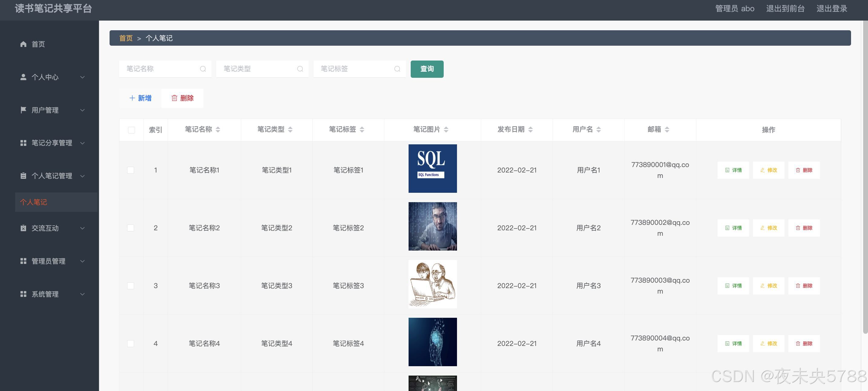868x391 pixels.
Task: Open the SQL note image thumbnail
Action: [433, 169]
